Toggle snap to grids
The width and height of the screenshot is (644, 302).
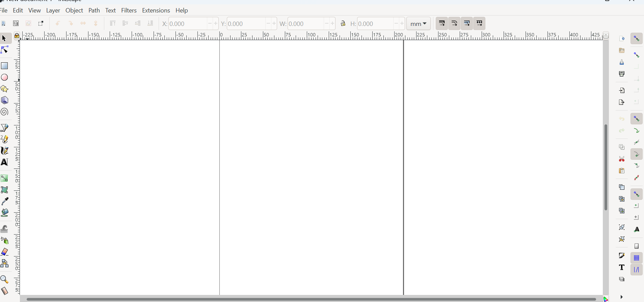click(x=637, y=258)
